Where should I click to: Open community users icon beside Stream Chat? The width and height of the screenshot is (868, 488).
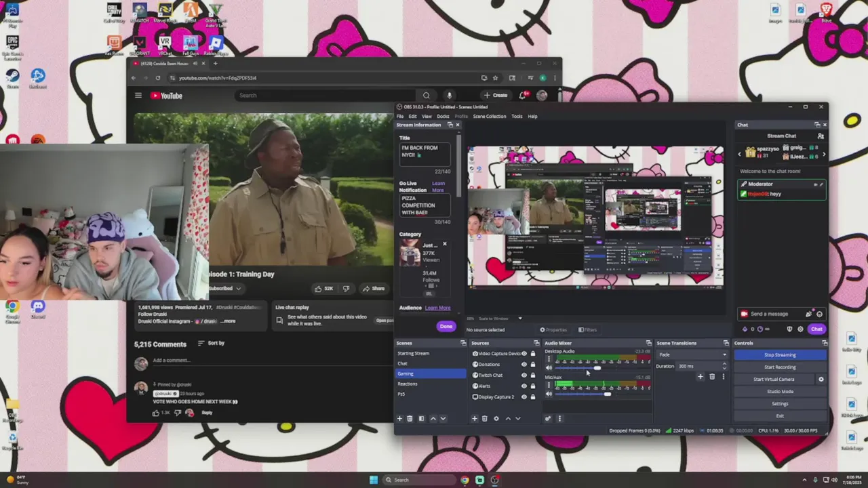(821, 136)
